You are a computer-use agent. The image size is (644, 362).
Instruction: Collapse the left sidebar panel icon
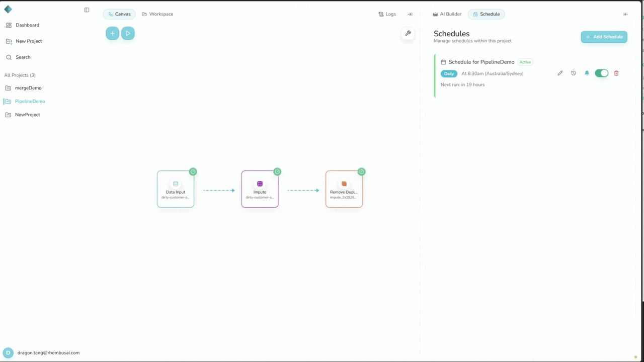pyautogui.click(x=87, y=10)
